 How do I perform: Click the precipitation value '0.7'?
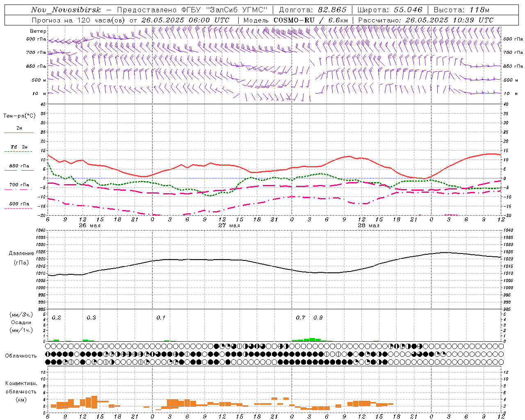click(301, 318)
